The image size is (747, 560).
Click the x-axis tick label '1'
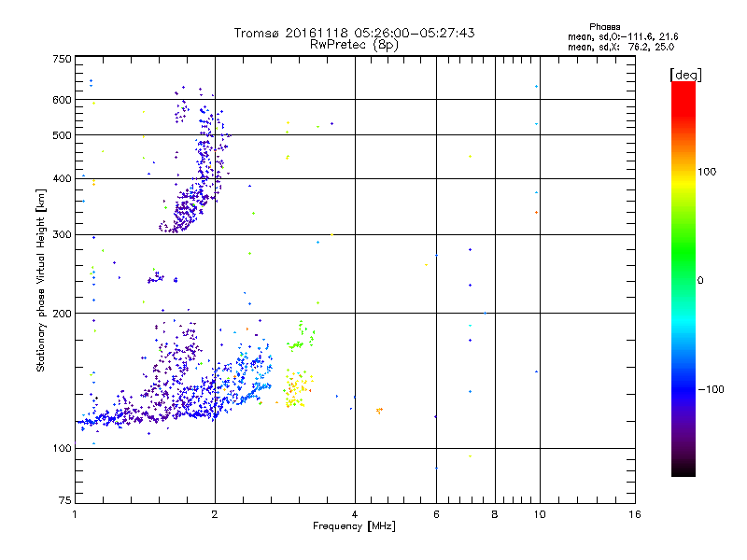tap(75, 514)
